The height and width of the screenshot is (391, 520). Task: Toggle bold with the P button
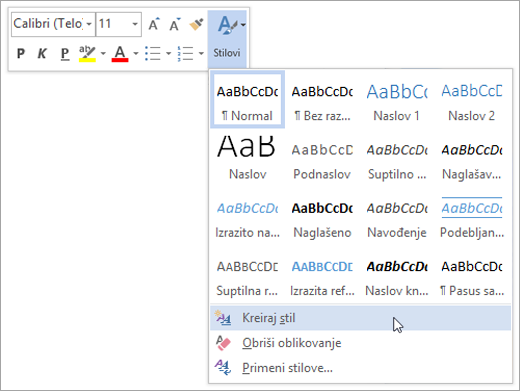click(x=21, y=53)
